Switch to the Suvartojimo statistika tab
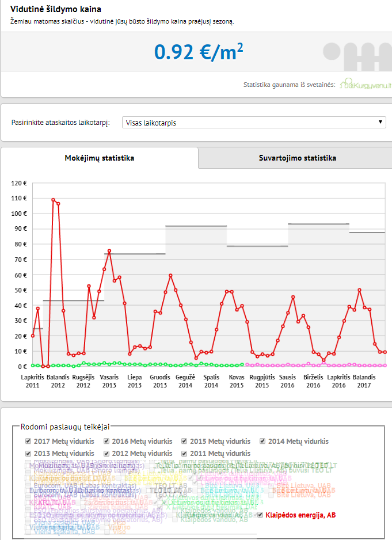 pyautogui.click(x=297, y=158)
